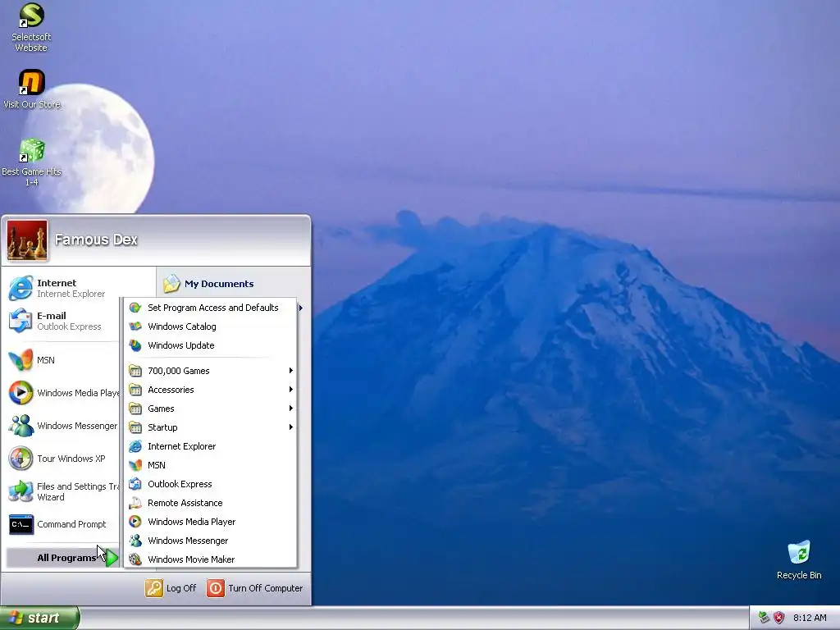Click Remote Assistance in programs list

[x=210, y=503]
